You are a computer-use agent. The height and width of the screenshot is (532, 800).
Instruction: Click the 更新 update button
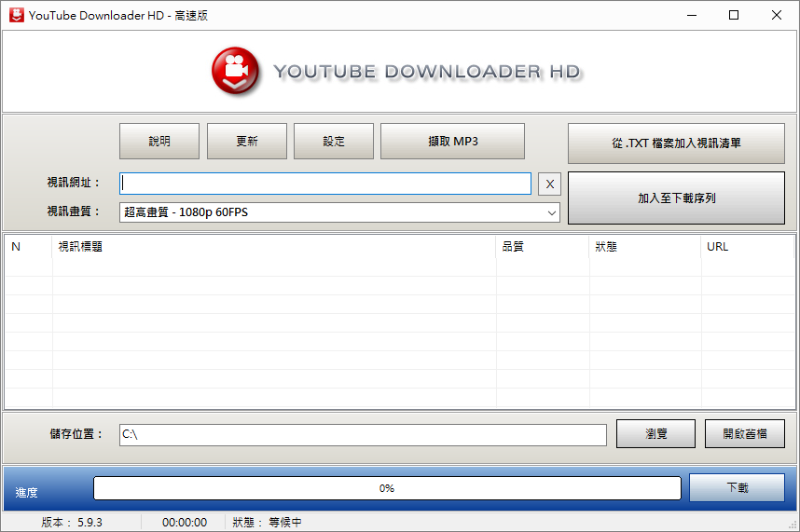coord(246,142)
